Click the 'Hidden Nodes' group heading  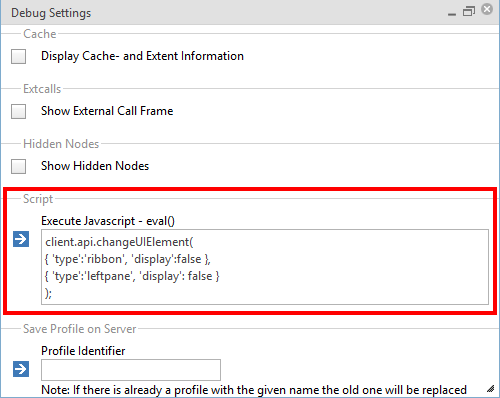tap(61, 144)
